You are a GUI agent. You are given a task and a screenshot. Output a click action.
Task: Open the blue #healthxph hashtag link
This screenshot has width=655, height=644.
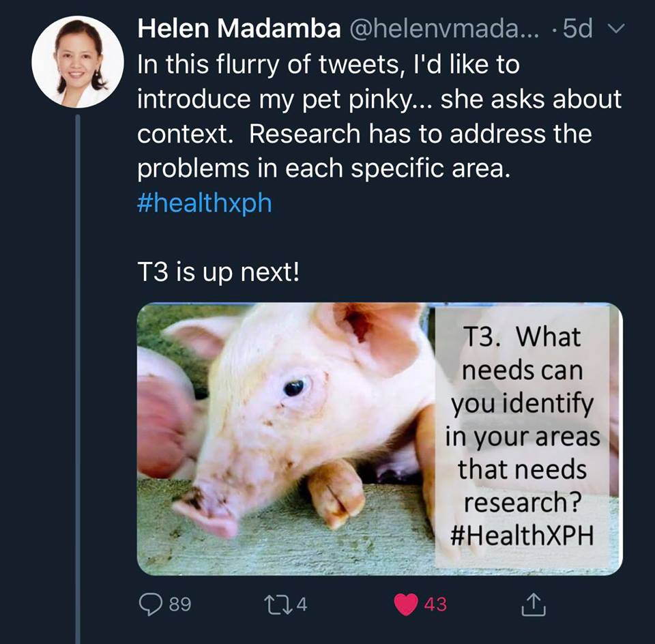[205, 204]
